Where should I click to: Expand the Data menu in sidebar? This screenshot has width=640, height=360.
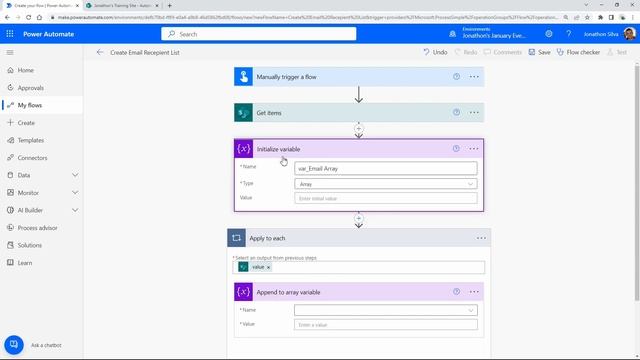click(75, 175)
